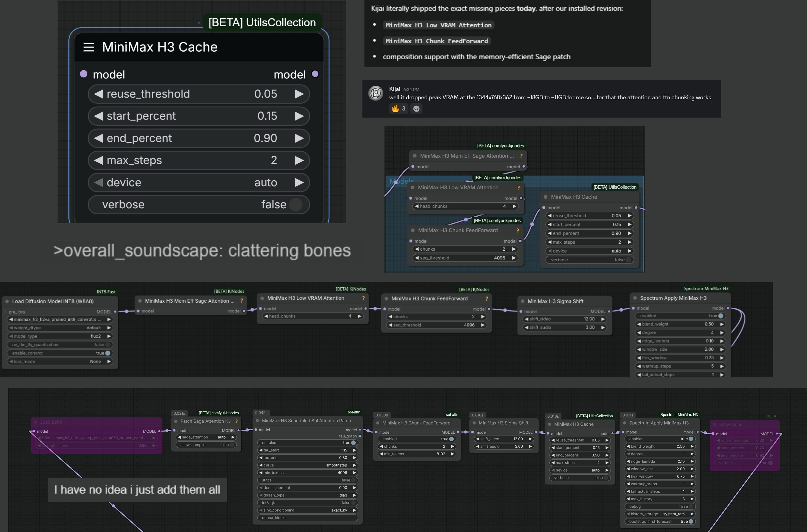Click the Load LoRA node title
The image size is (807, 532).
51,422
